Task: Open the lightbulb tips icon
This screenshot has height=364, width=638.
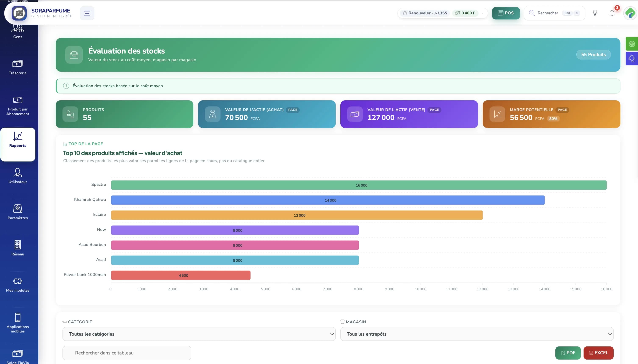Action: coord(595,13)
